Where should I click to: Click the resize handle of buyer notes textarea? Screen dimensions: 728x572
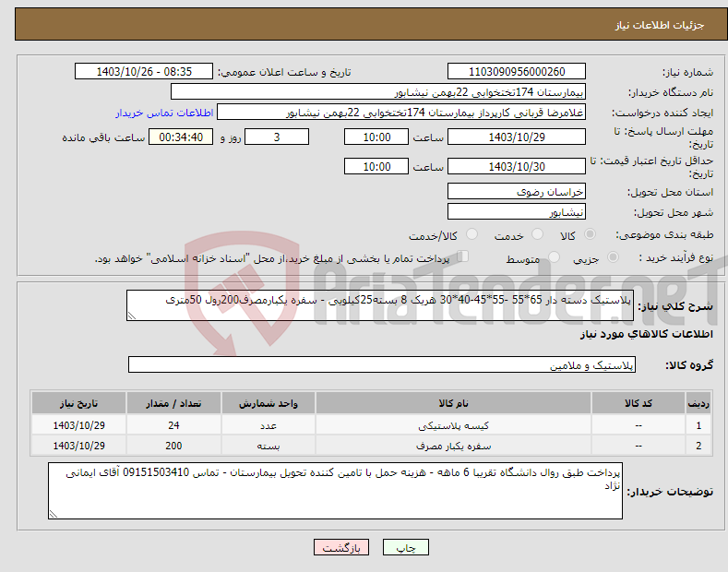(x=54, y=515)
